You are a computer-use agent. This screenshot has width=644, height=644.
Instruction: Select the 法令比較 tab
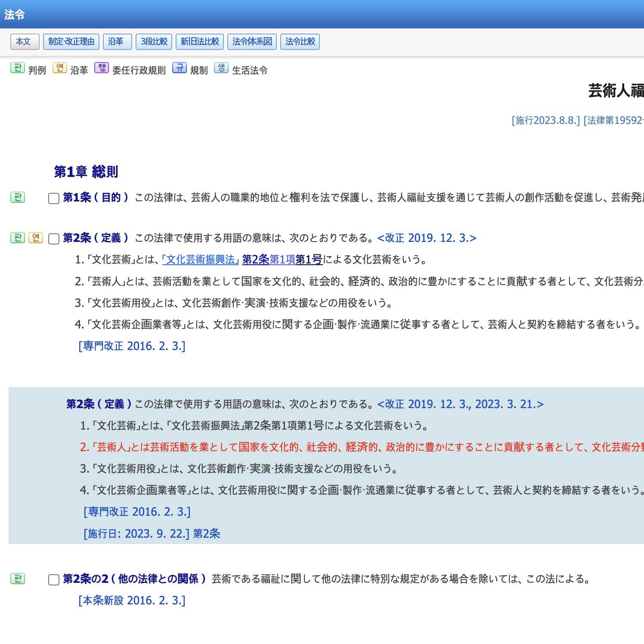pos(300,42)
